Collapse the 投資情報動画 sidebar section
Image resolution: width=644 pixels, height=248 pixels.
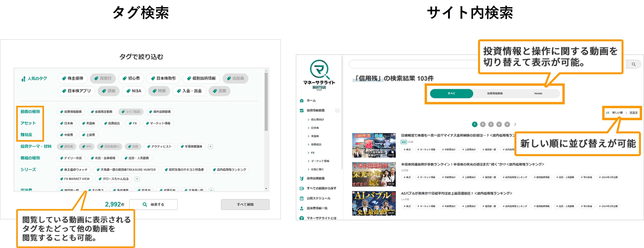coord(337,110)
